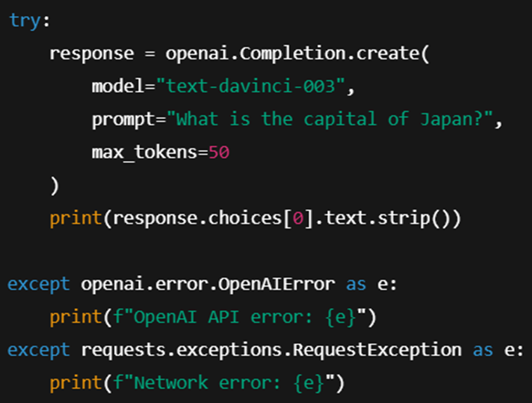Click the index 0 in choices

[x=298, y=218]
